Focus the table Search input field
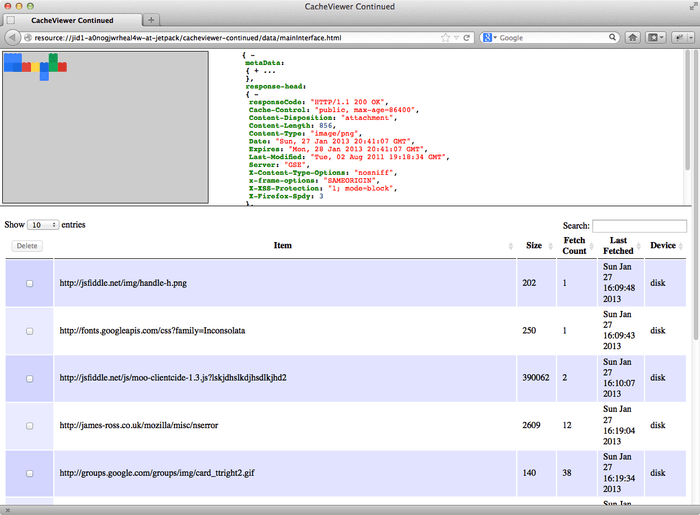 click(639, 226)
